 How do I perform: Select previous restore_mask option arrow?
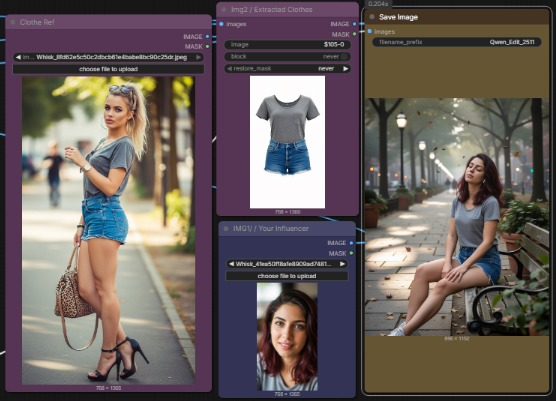tap(229, 69)
